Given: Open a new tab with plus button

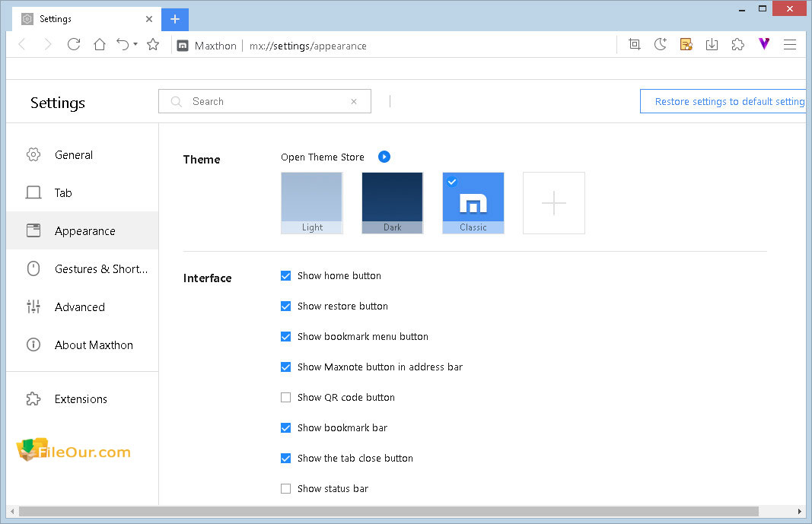Looking at the screenshot, I should pyautogui.click(x=175, y=19).
